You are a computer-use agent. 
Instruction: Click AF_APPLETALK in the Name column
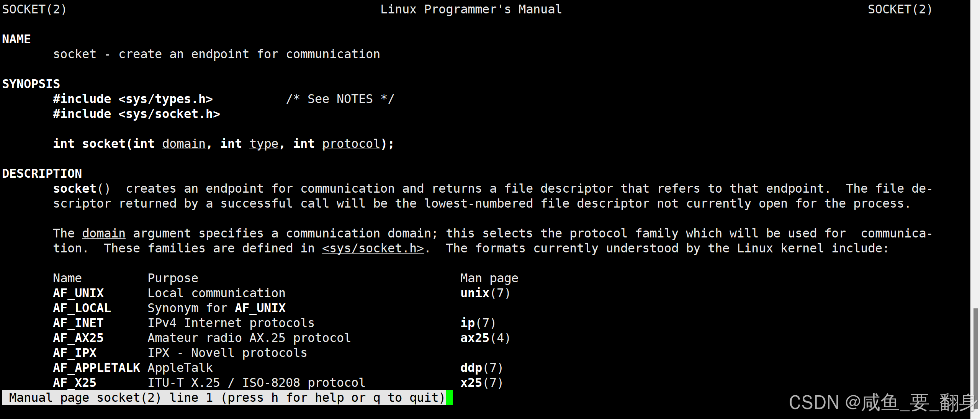click(x=97, y=368)
